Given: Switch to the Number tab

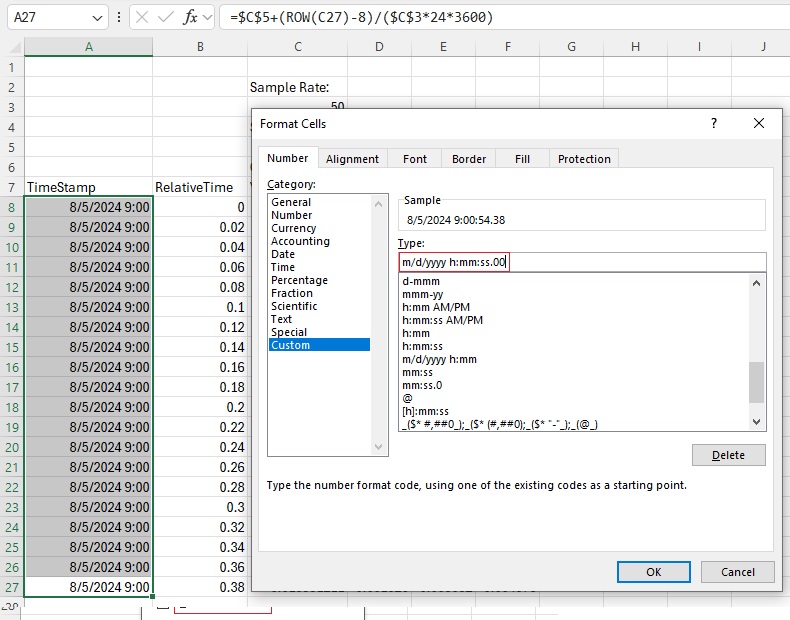Looking at the screenshot, I should [288, 158].
